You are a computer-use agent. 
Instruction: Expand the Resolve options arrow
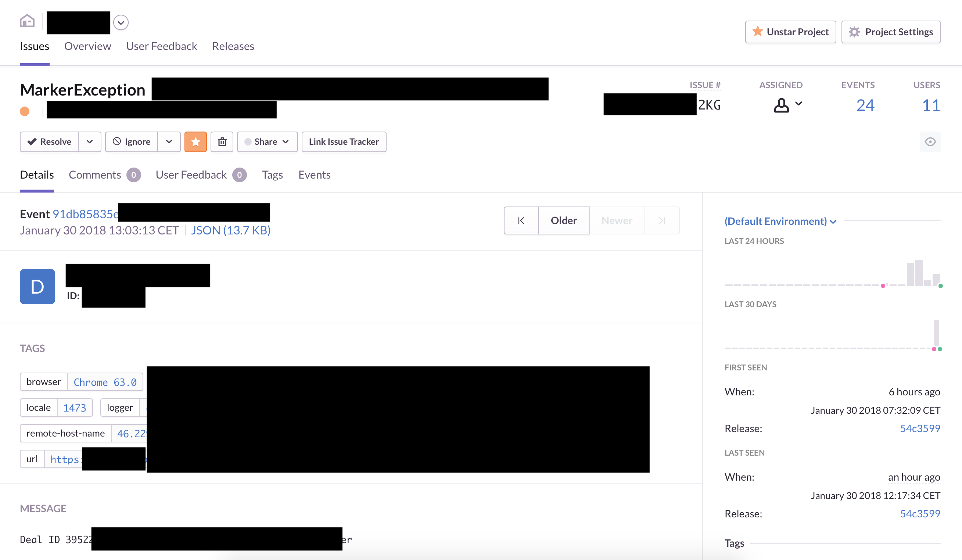(x=90, y=142)
